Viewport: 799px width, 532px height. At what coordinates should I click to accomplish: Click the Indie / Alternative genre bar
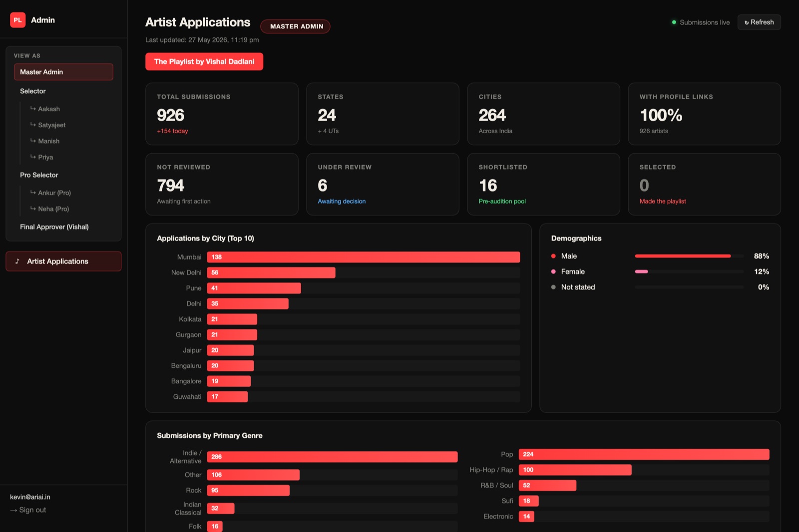(332, 457)
